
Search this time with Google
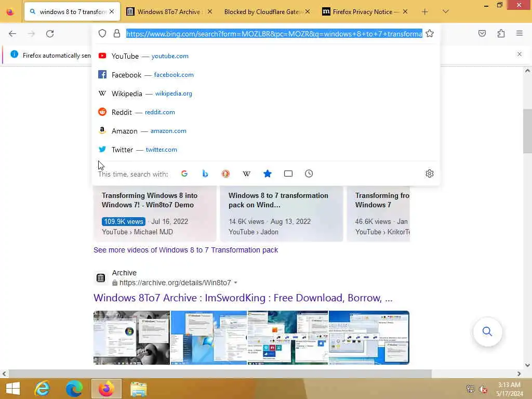point(184,174)
